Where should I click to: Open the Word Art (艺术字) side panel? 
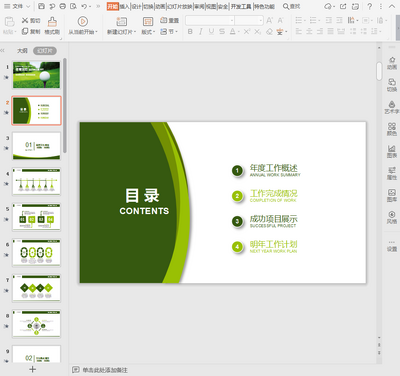(x=392, y=107)
